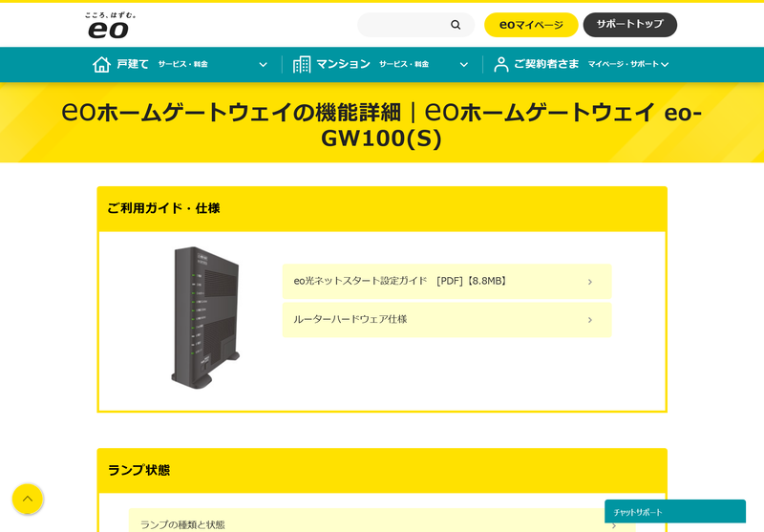Expand the マンション サービス・料金 chevron
The height and width of the screenshot is (532, 764).
464,64
